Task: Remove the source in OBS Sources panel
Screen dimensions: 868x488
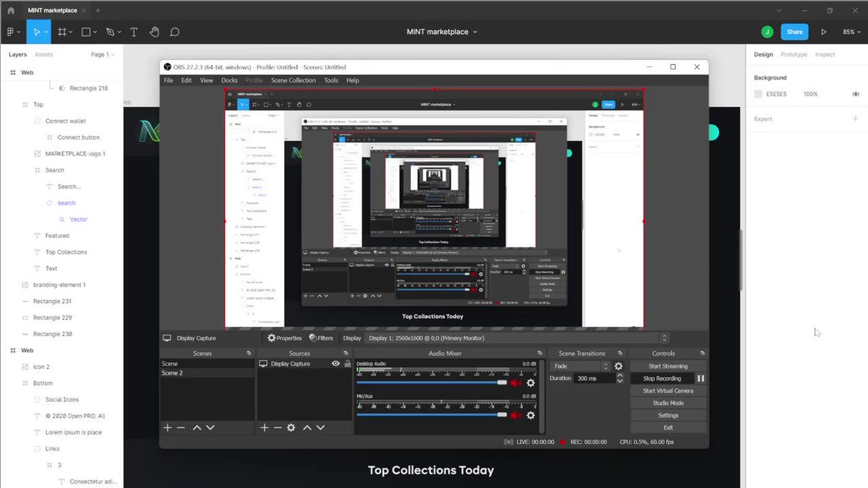Action: click(x=277, y=427)
